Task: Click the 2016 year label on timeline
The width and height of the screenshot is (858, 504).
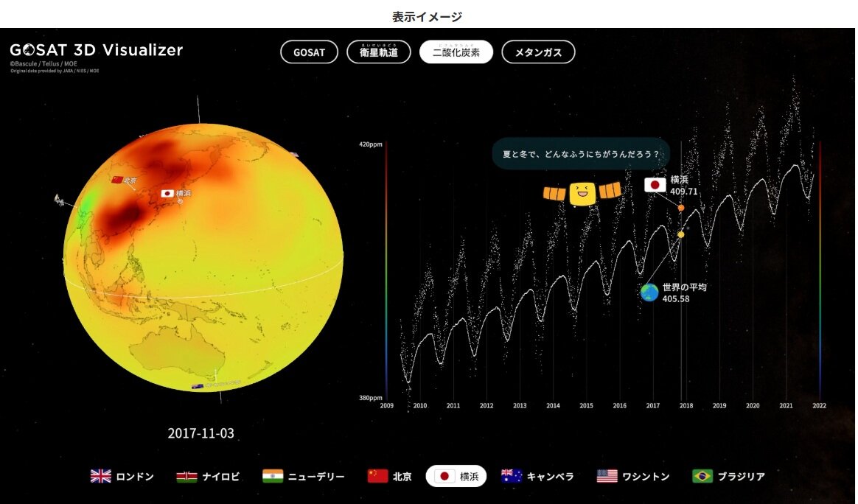Action: [619, 405]
